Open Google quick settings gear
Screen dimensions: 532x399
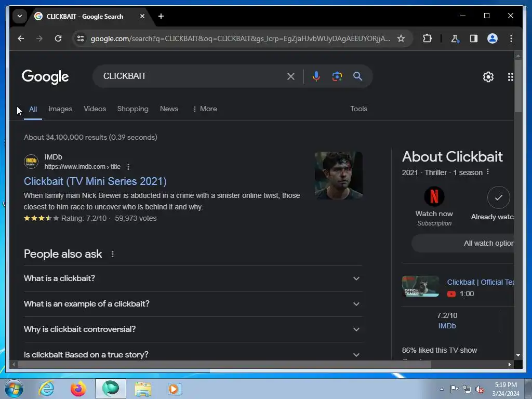click(x=488, y=77)
